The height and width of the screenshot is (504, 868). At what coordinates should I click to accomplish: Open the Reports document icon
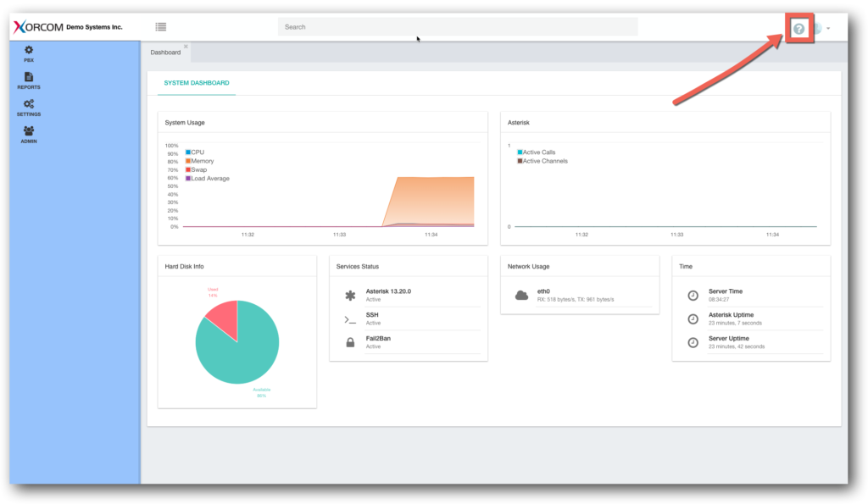point(29,77)
